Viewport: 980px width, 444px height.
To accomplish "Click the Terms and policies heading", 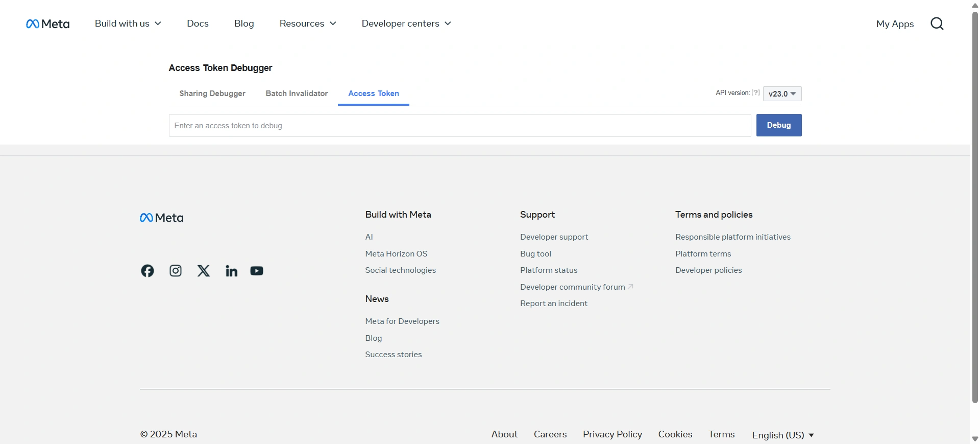I will tap(714, 215).
